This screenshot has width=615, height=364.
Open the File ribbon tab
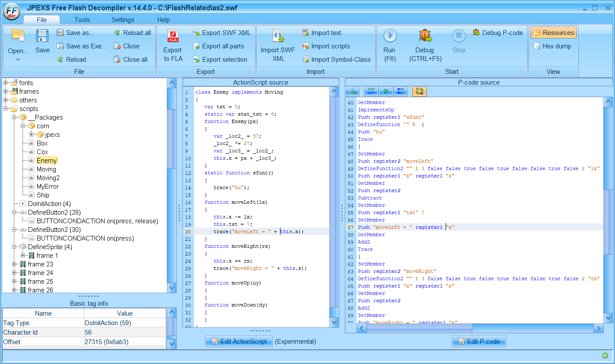[x=41, y=20]
